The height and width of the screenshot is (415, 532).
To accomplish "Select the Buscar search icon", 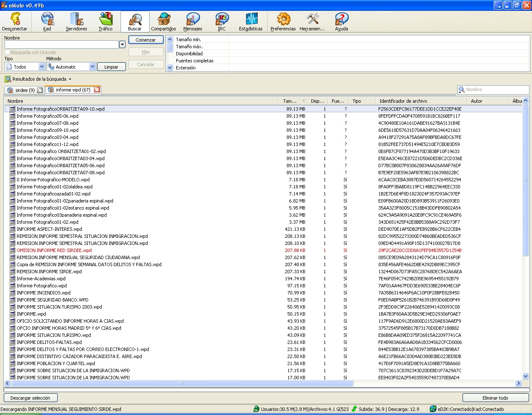I will [135, 22].
